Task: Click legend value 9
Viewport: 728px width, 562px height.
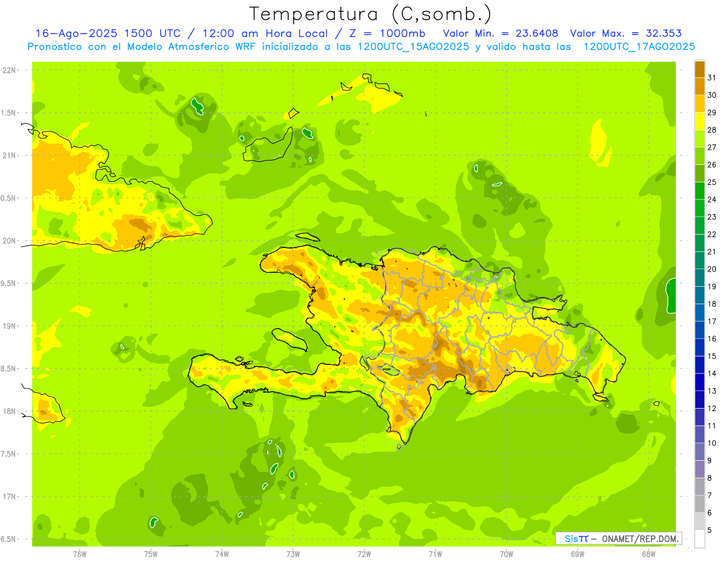Action: coord(709,461)
